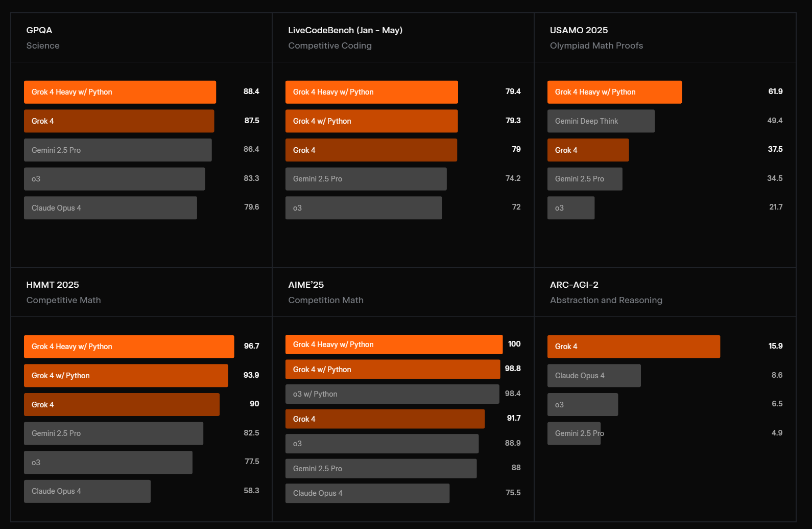Select Gemini 2.5 Pro bar in GPQA
The height and width of the screenshot is (529, 812).
coord(118,150)
